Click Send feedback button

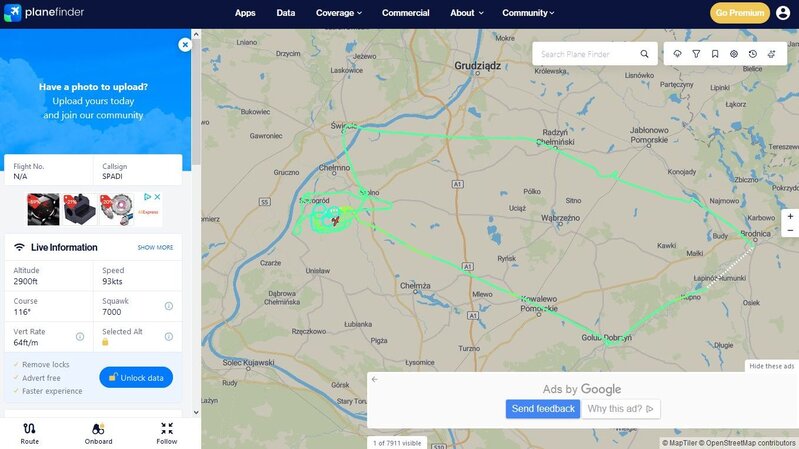click(543, 409)
